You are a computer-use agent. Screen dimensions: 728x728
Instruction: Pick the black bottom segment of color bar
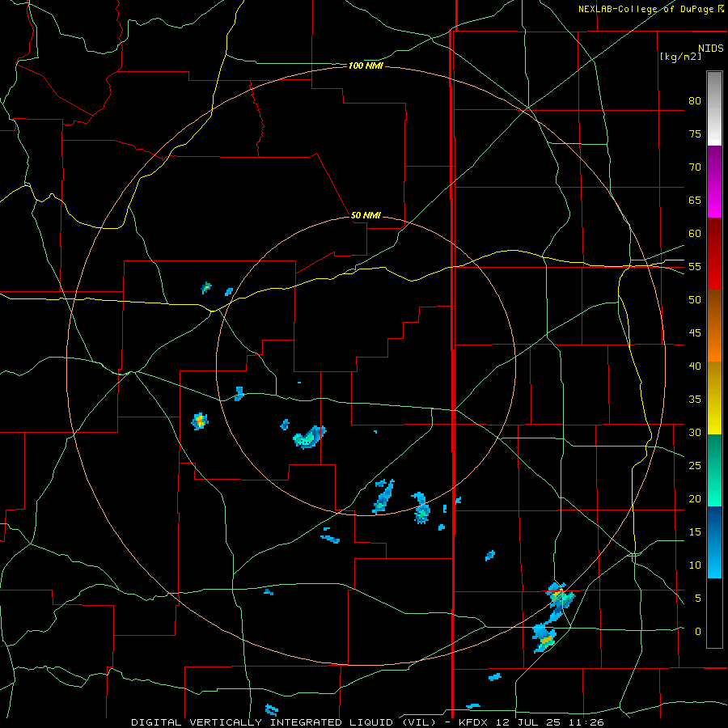click(x=714, y=613)
